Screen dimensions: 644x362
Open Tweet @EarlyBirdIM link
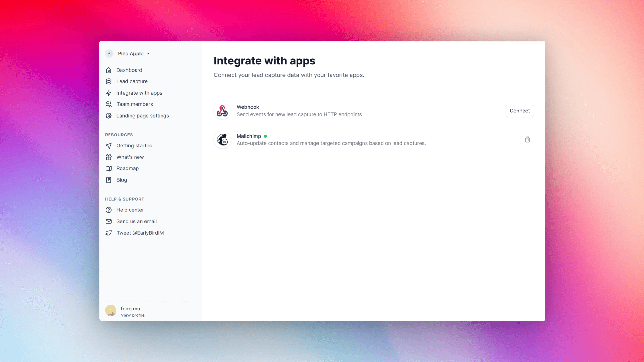tap(140, 233)
